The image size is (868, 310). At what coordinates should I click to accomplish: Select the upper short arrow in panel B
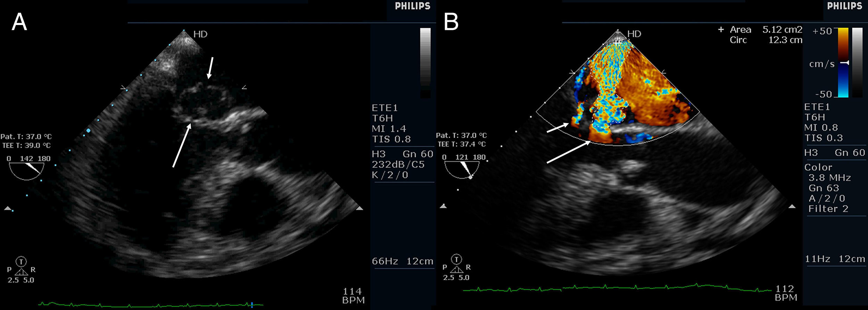tap(558, 128)
